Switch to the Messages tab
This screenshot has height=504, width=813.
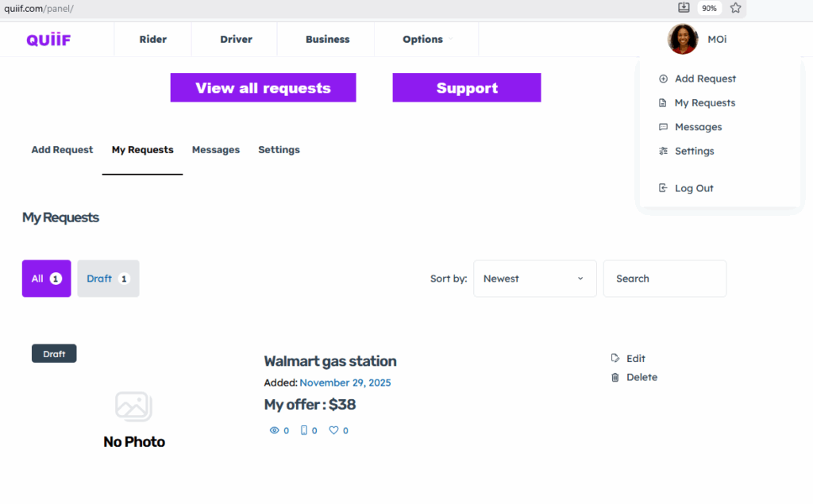pyautogui.click(x=215, y=150)
